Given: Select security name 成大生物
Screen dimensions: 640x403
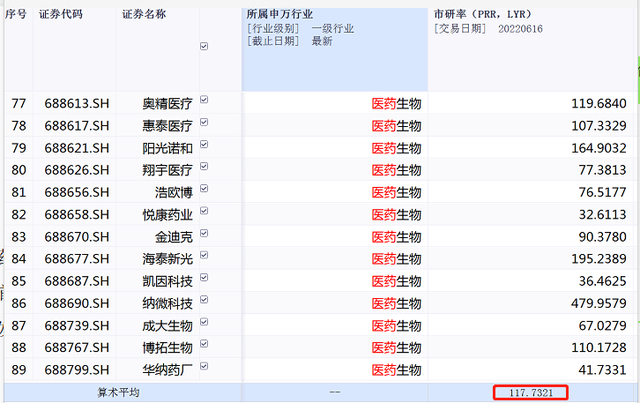Looking at the screenshot, I should pos(167,326).
